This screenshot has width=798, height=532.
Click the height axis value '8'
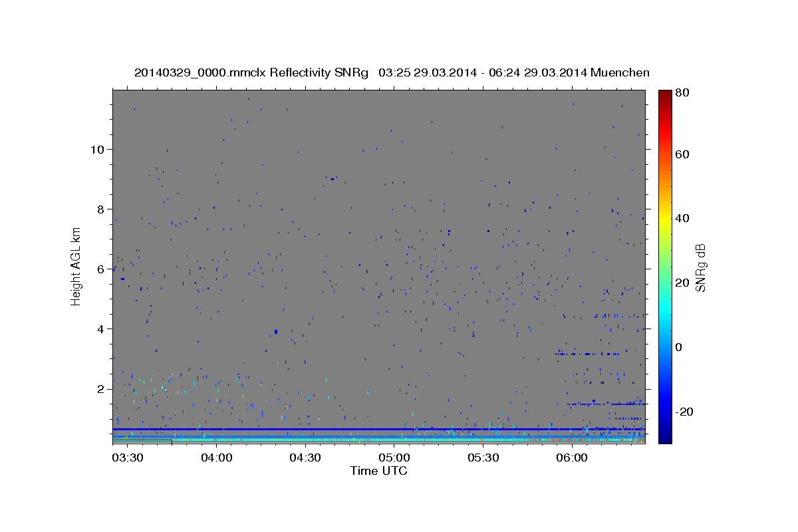pyautogui.click(x=100, y=209)
